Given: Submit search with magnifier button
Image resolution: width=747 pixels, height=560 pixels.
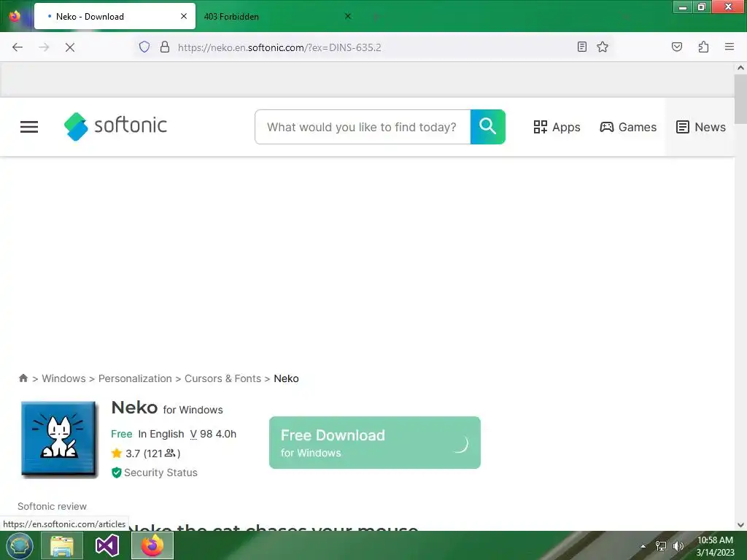Looking at the screenshot, I should tap(487, 127).
